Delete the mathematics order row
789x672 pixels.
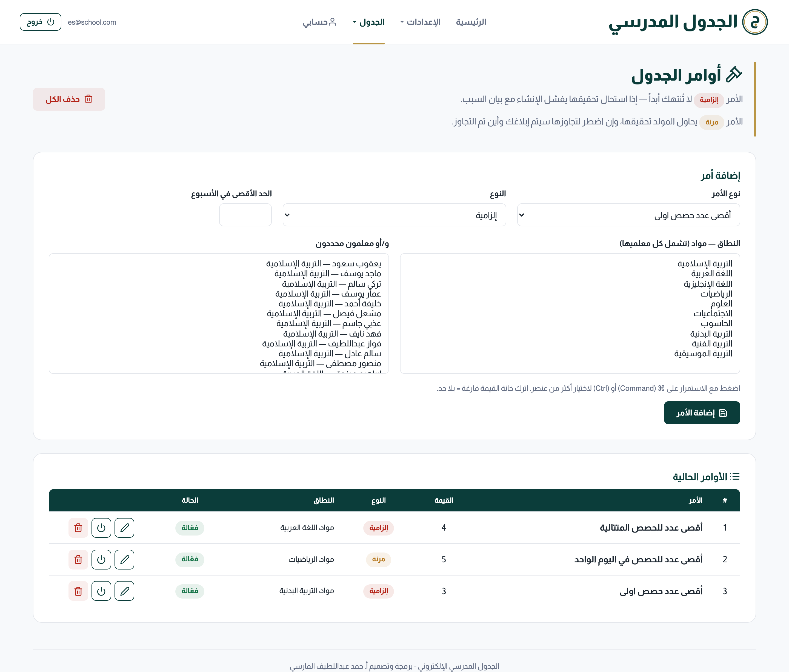click(x=78, y=559)
